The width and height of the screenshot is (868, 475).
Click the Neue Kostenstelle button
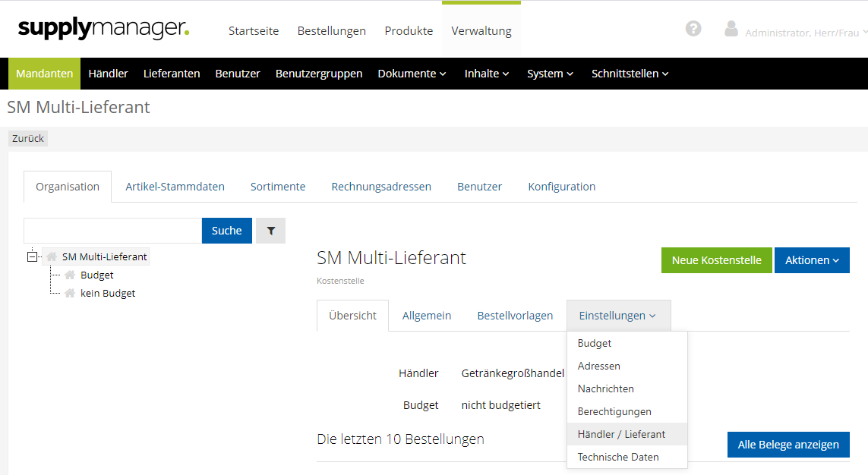[716, 260]
